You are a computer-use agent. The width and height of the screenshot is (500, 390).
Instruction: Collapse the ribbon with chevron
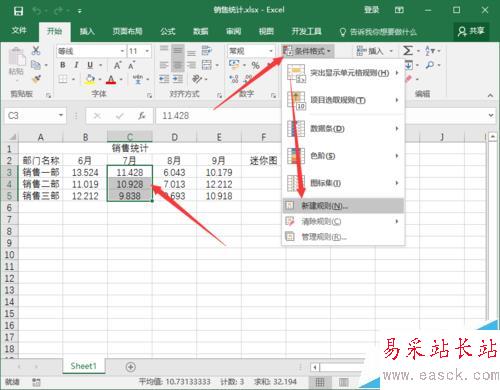pos(490,95)
